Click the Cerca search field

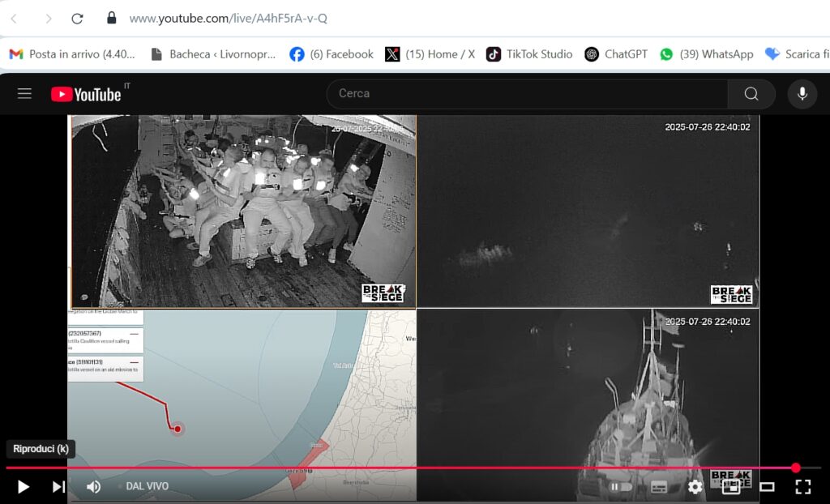coord(527,93)
